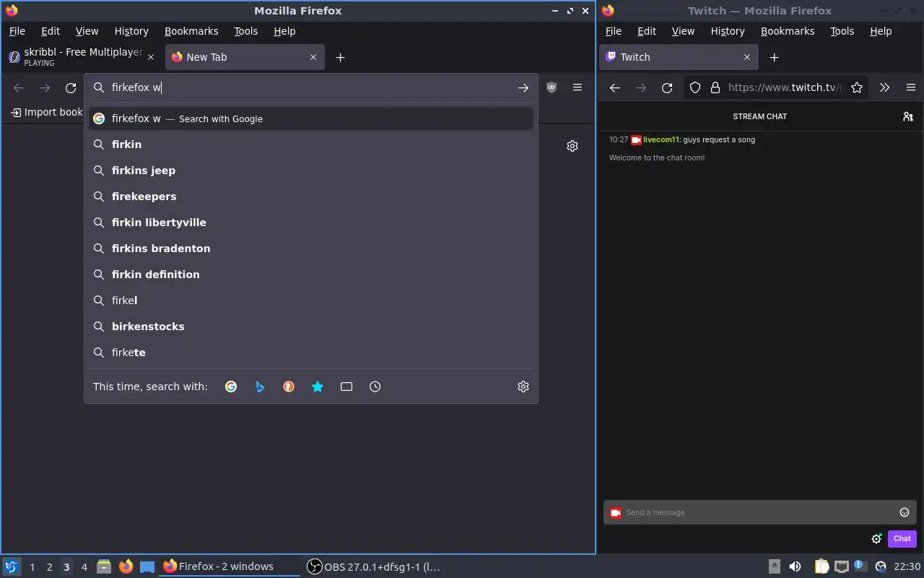Click the address bar containing 'firkefox w'
924x578 pixels.
point(310,87)
